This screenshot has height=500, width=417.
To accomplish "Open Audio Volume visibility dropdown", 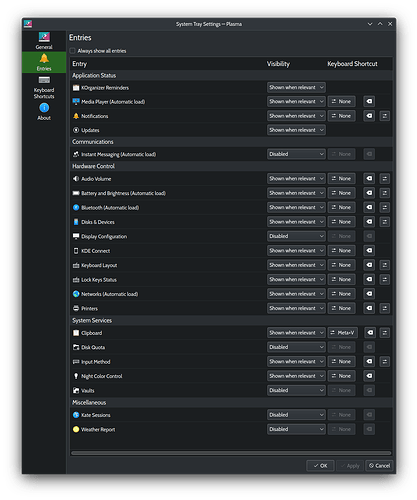I will 296,179.
